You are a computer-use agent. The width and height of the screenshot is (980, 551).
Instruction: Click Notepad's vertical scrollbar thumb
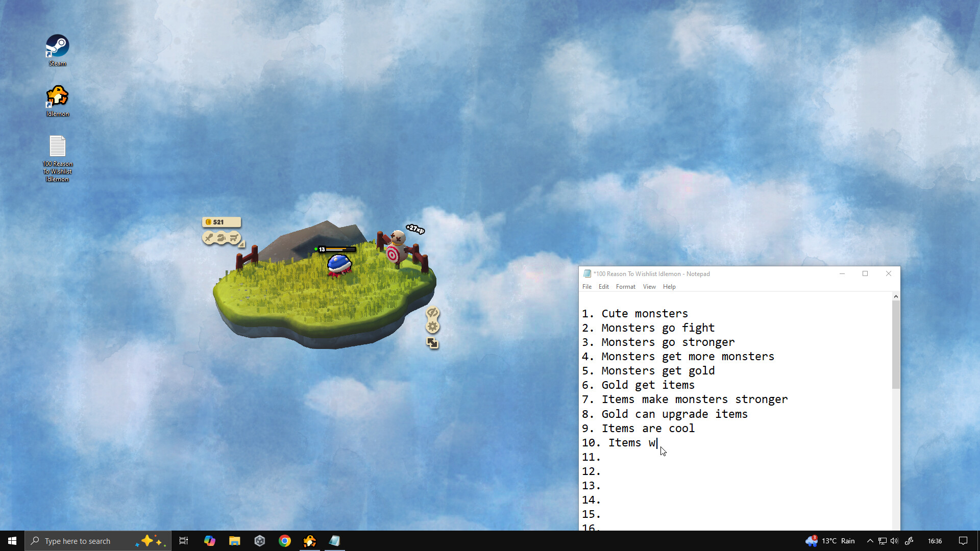point(896,344)
